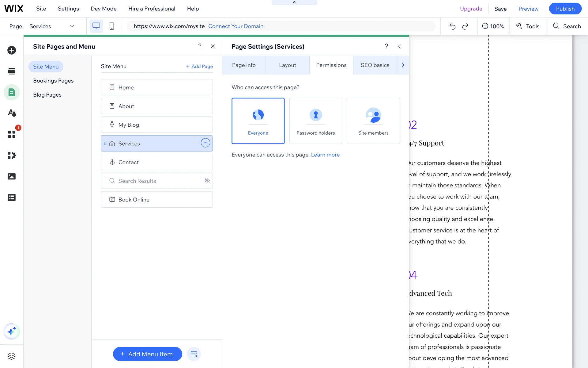Select Password holders access option
The image size is (588, 368).
tap(315, 121)
